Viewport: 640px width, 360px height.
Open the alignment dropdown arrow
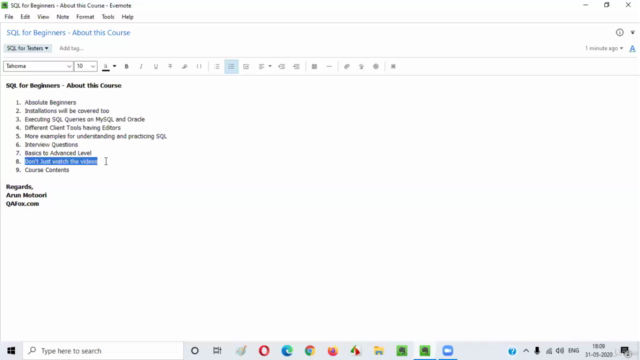(270, 66)
